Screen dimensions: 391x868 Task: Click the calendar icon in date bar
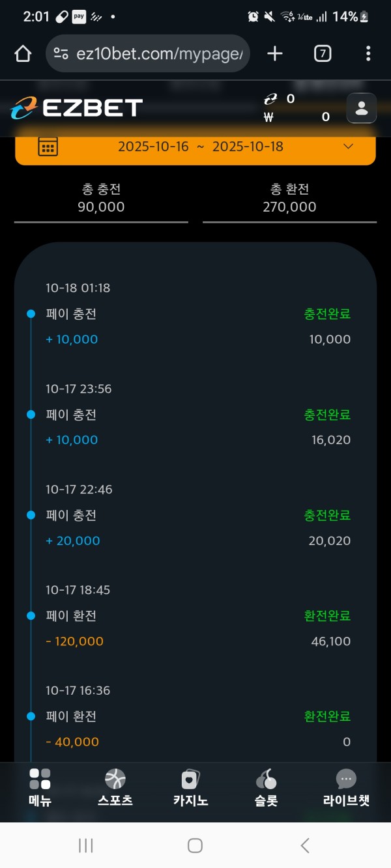[x=48, y=147]
